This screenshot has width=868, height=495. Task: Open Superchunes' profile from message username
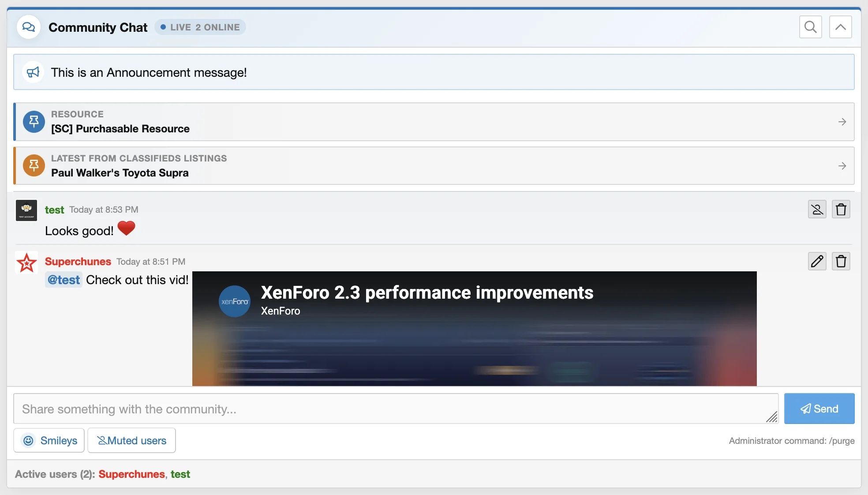(78, 262)
